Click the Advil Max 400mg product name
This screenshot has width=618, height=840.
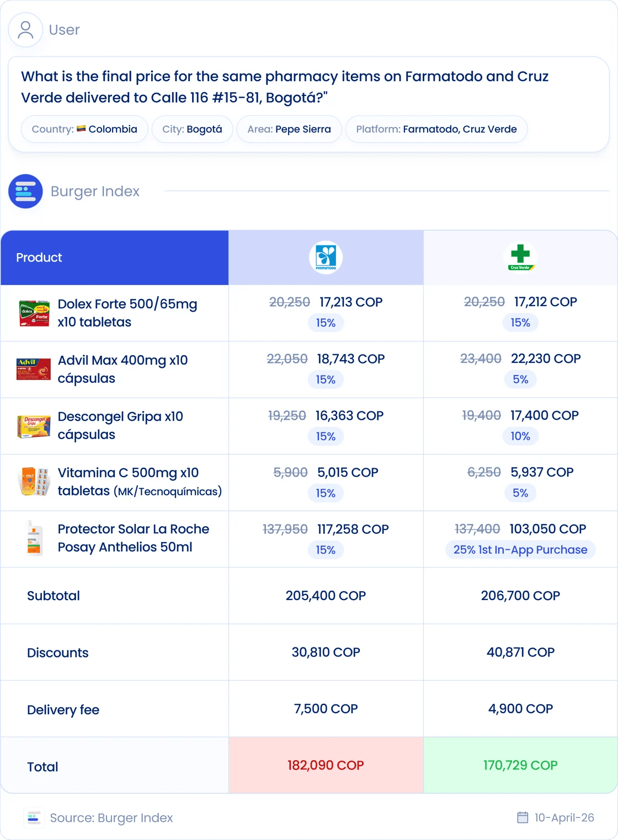pyautogui.click(x=122, y=369)
